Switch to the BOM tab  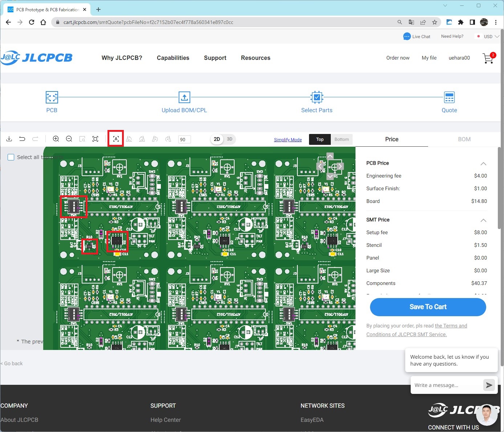click(x=464, y=139)
